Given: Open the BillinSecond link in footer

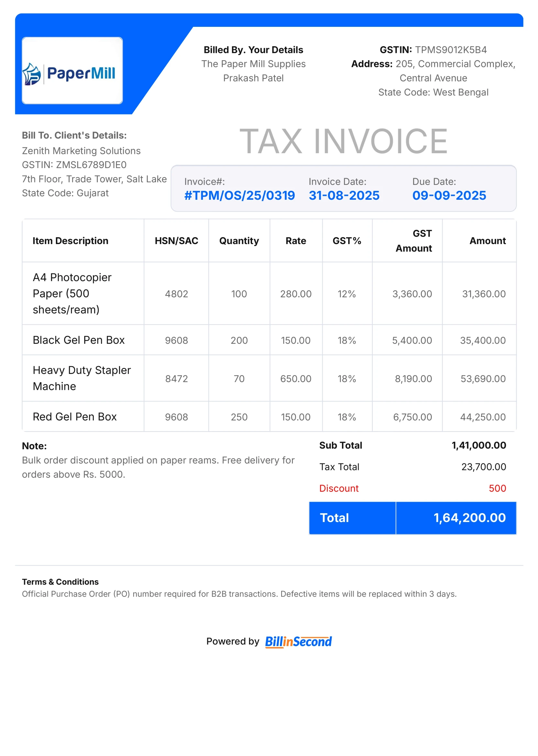Looking at the screenshot, I should click(x=298, y=642).
